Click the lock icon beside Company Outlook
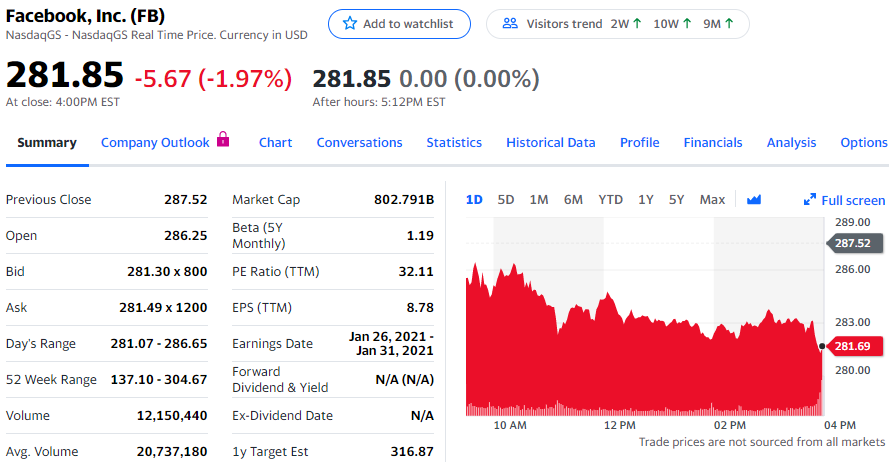 tap(223, 140)
